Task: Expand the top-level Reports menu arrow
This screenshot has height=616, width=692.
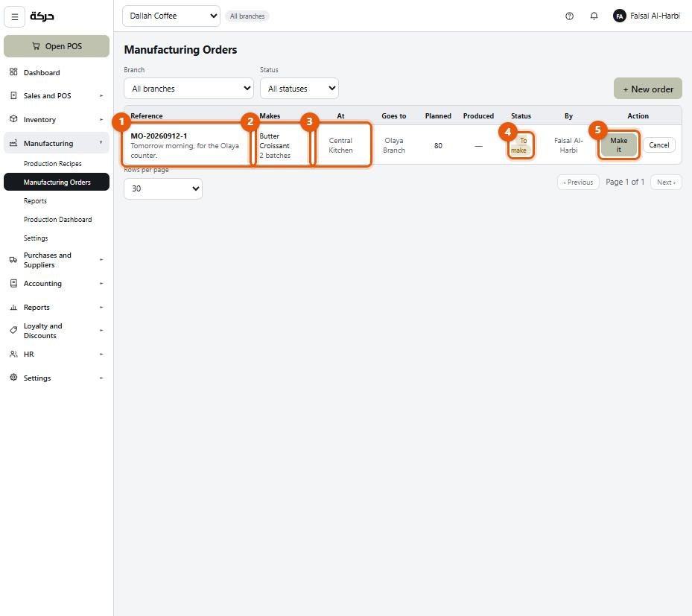Action: pyautogui.click(x=101, y=308)
